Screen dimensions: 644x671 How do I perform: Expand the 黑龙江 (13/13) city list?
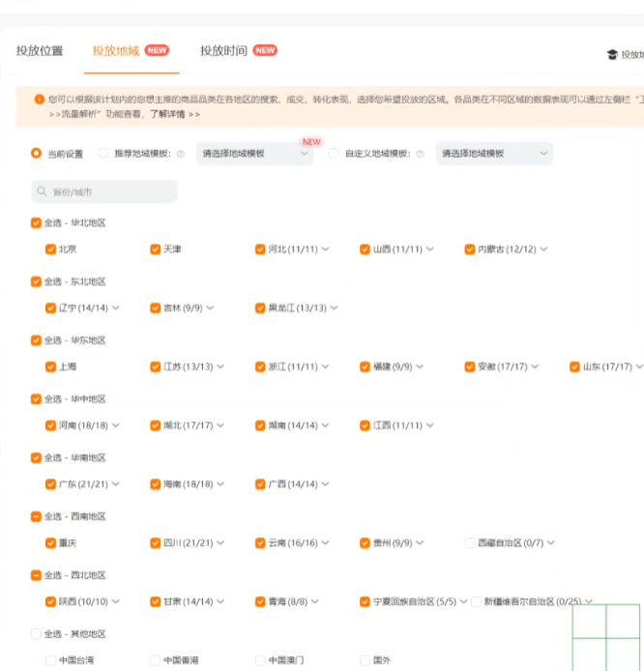pyautogui.click(x=334, y=308)
